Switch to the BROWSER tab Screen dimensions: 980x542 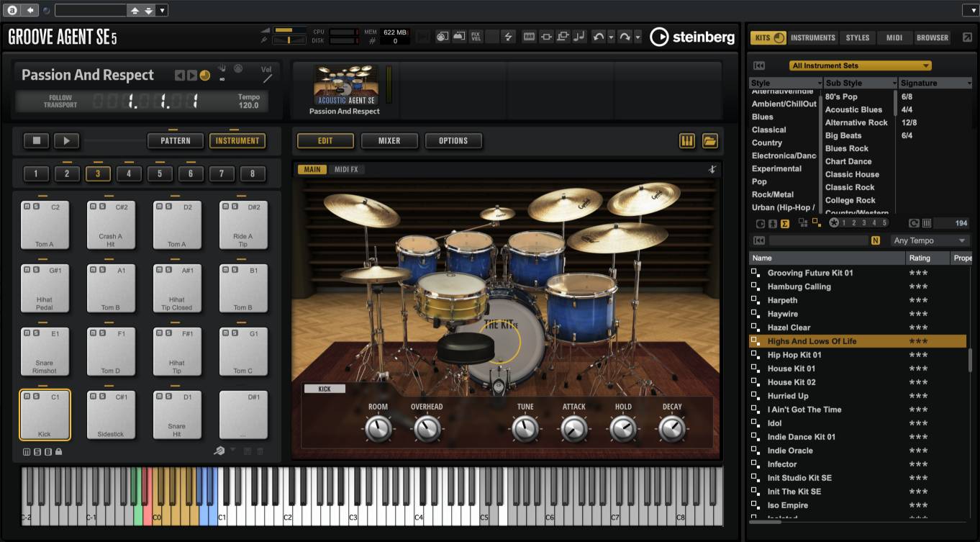(x=933, y=37)
